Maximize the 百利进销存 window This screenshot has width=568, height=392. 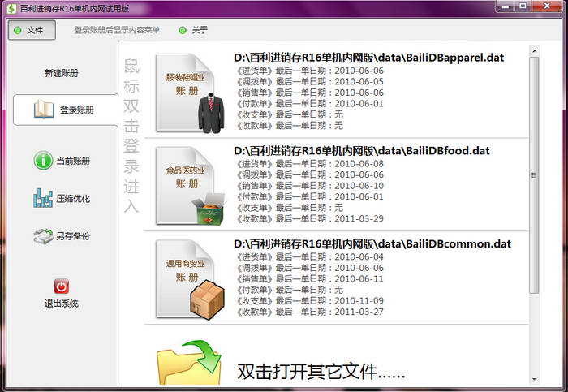coord(523,6)
